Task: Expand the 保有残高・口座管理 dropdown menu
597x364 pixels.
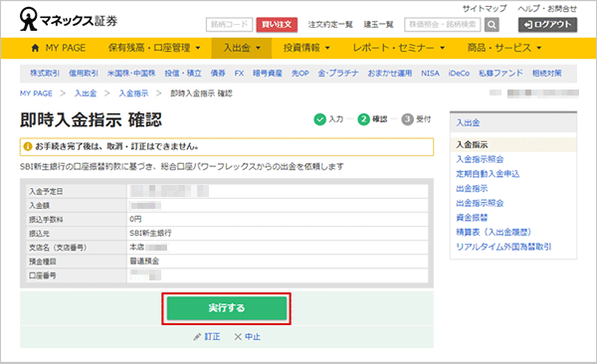Action: 154,48
